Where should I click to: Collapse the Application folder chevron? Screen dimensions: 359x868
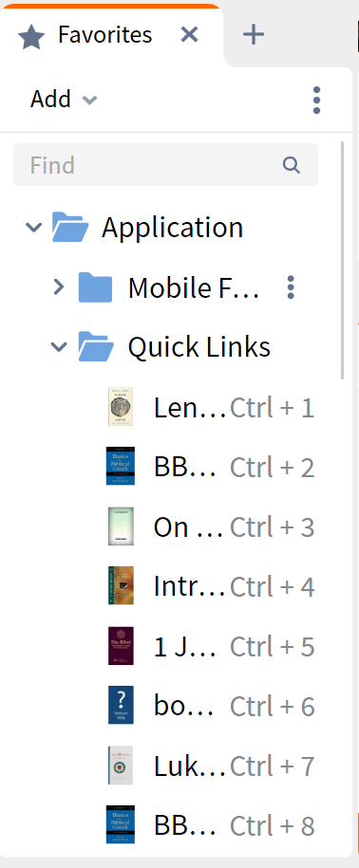coord(34,227)
